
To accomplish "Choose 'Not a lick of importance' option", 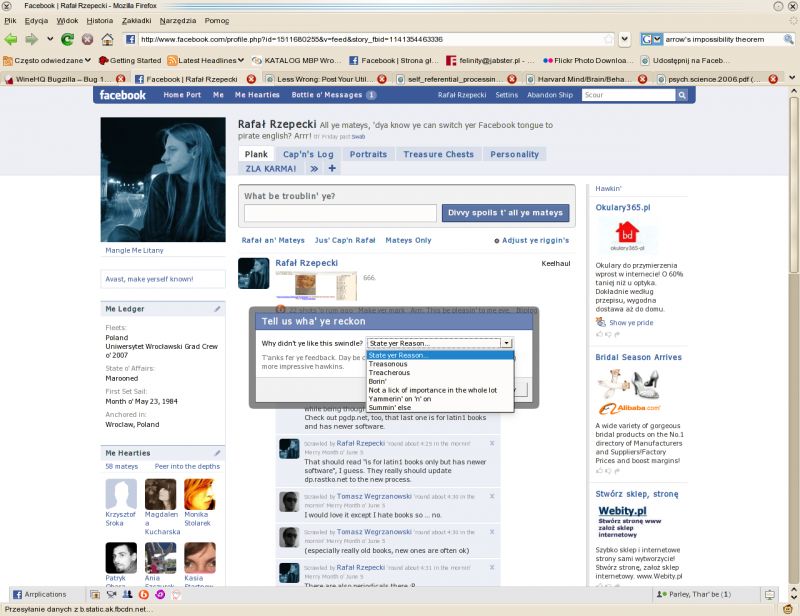I will click(440, 390).
